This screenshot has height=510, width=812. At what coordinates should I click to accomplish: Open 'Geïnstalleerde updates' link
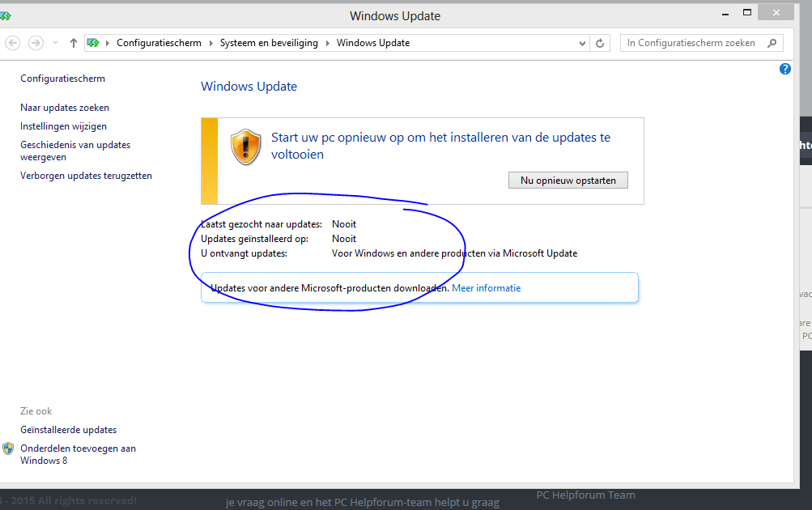click(68, 430)
